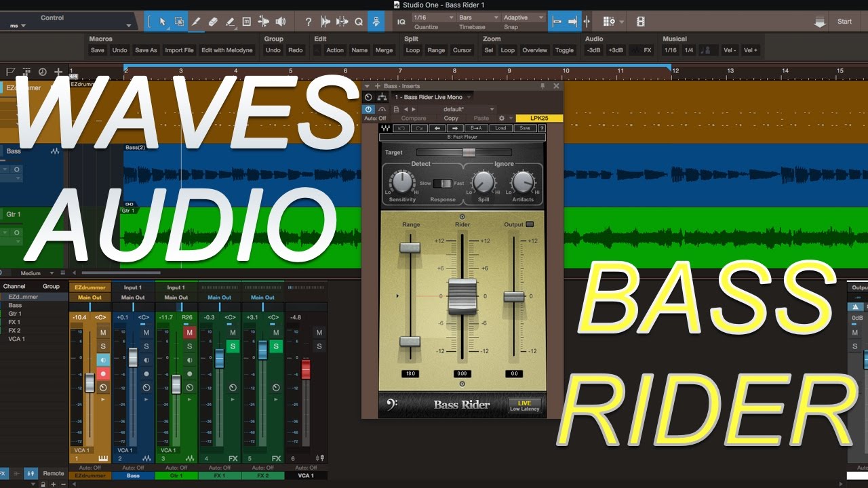Screen dimensions: 868x488
Task: Pin the Bass Inserts plugin window
Action: tap(542, 86)
